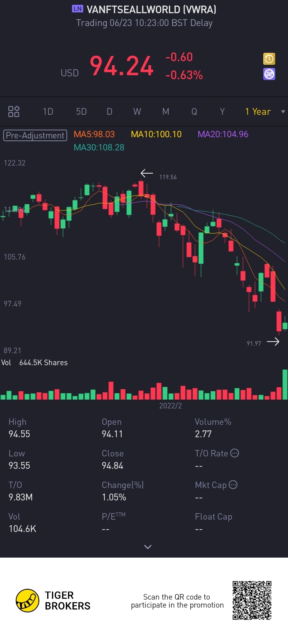Tap the MA5 indicator label
The width and height of the screenshot is (288, 644).
pyautogui.click(x=94, y=134)
